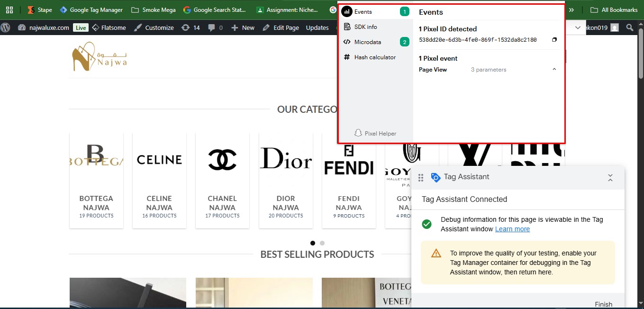Open the admin bar search icon
The image size is (644, 309).
coord(630,28)
